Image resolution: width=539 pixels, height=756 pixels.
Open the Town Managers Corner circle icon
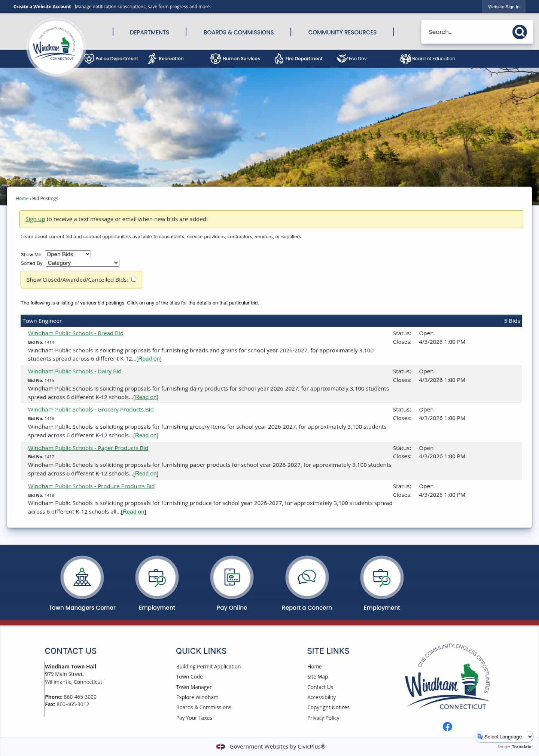coord(82,578)
